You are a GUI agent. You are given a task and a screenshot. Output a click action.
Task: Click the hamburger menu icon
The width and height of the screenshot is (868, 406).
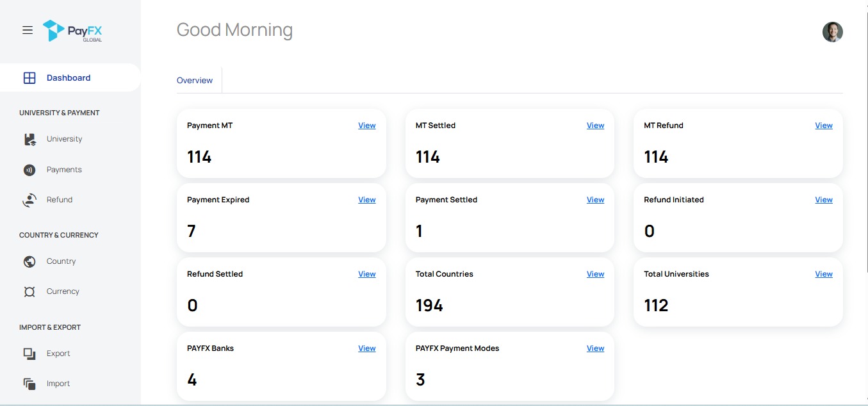pyautogui.click(x=28, y=30)
